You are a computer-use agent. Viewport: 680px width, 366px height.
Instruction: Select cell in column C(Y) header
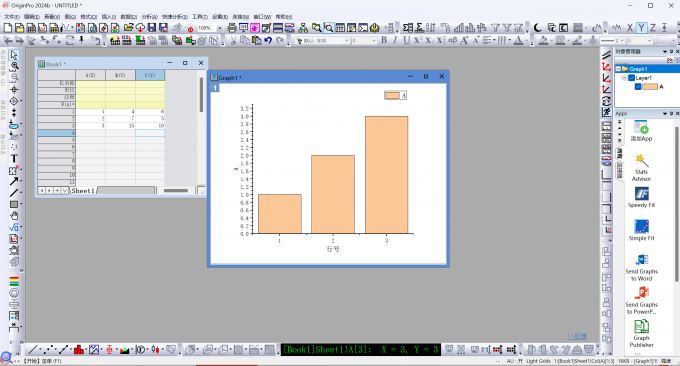150,75
